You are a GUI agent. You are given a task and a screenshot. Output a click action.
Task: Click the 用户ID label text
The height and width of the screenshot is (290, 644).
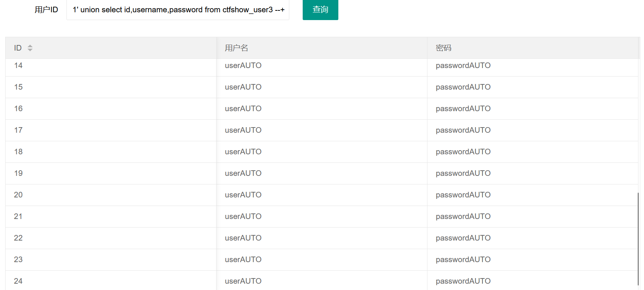click(x=46, y=10)
